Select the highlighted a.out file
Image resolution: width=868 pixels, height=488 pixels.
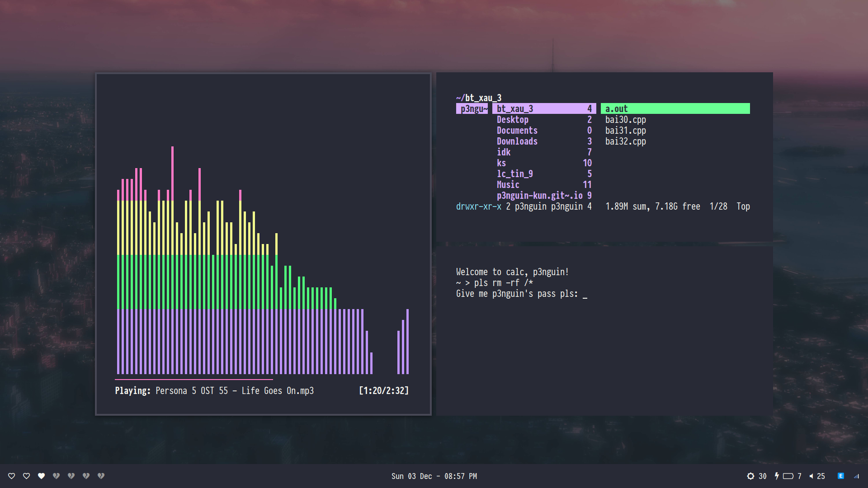[x=675, y=108]
